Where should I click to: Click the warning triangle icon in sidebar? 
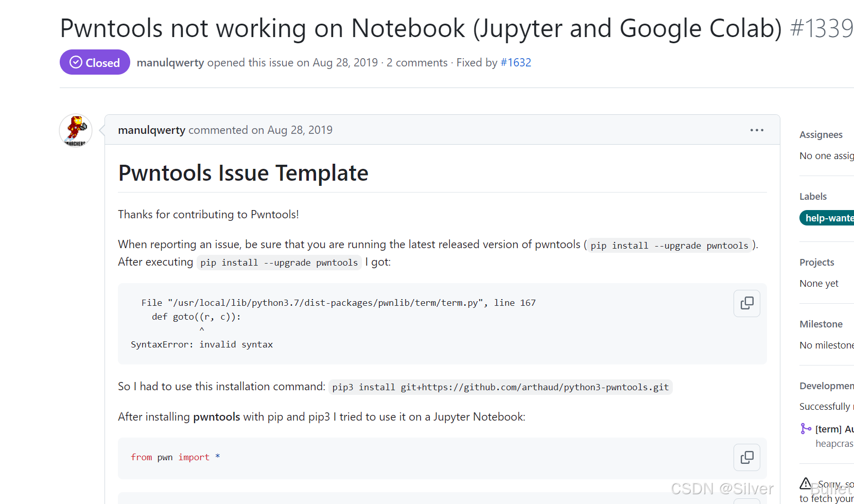pyautogui.click(x=806, y=483)
